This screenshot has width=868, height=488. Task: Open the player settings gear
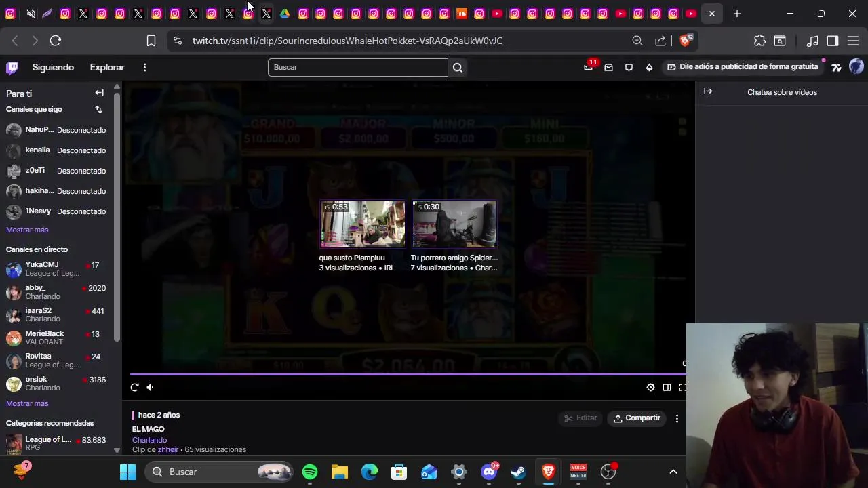[x=650, y=387]
